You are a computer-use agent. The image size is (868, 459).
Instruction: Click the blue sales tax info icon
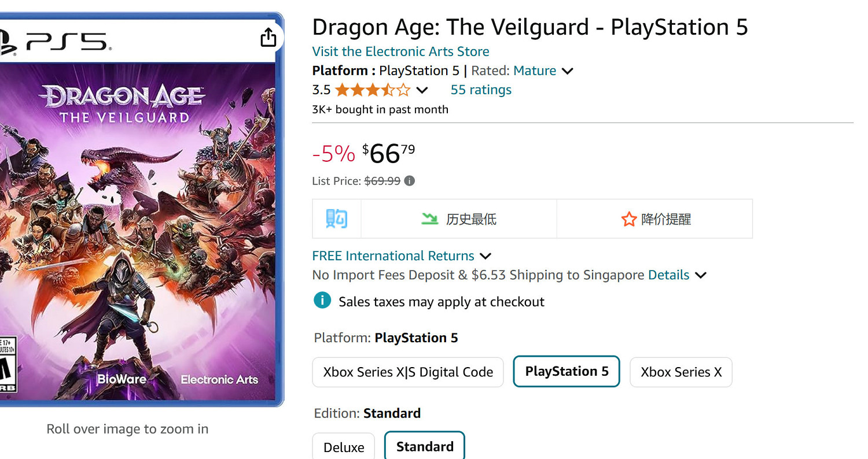pyautogui.click(x=322, y=301)
